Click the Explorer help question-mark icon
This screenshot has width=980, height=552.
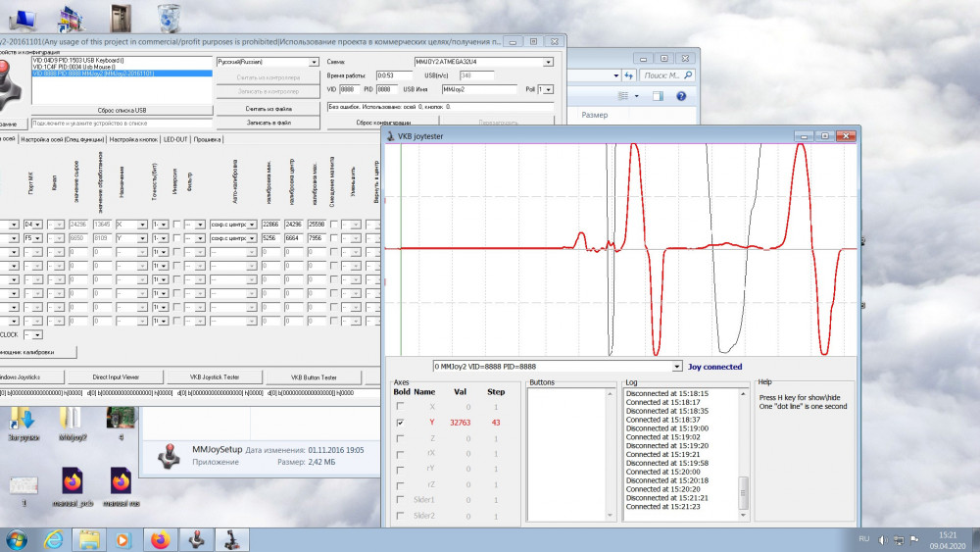(680, 96)
